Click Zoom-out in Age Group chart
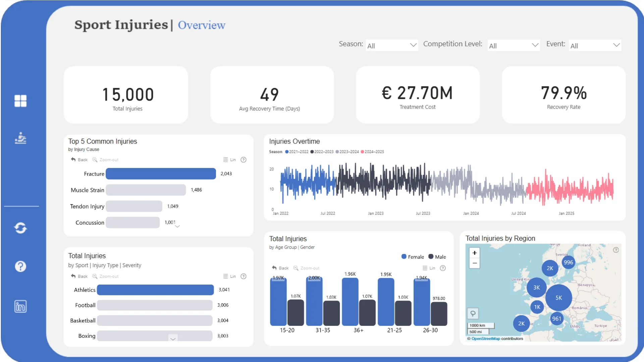 point(306,268)
